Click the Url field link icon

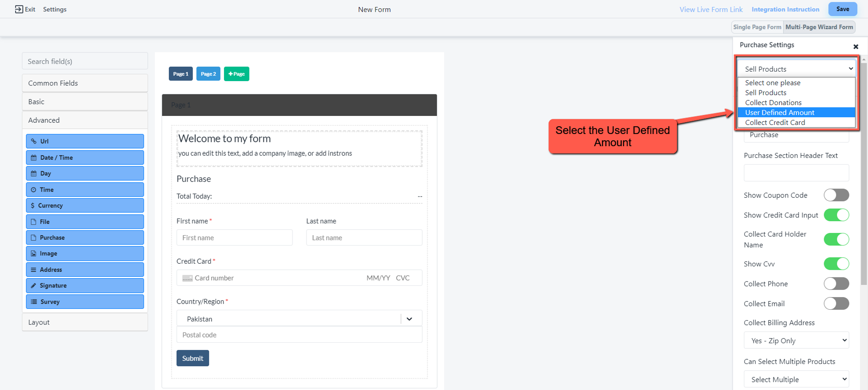coord(34,141)
